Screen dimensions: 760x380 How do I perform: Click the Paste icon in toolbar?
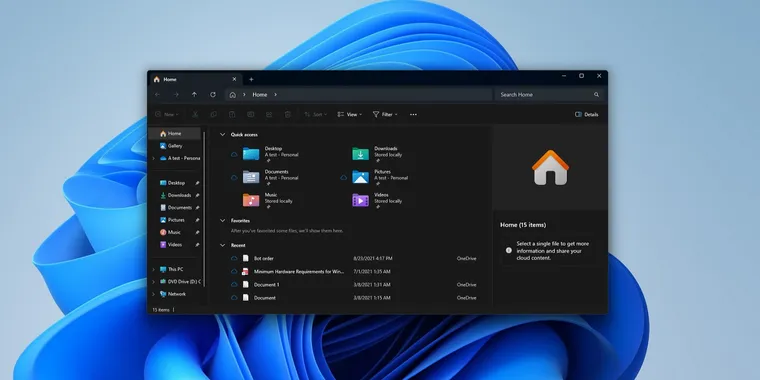pos(232,114)
